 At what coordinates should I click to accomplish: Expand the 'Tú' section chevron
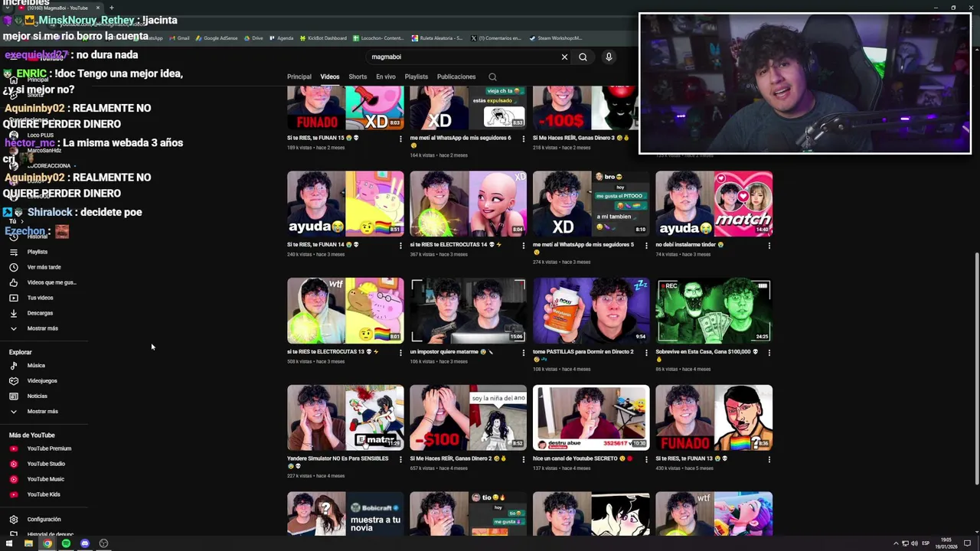point(21,221)
